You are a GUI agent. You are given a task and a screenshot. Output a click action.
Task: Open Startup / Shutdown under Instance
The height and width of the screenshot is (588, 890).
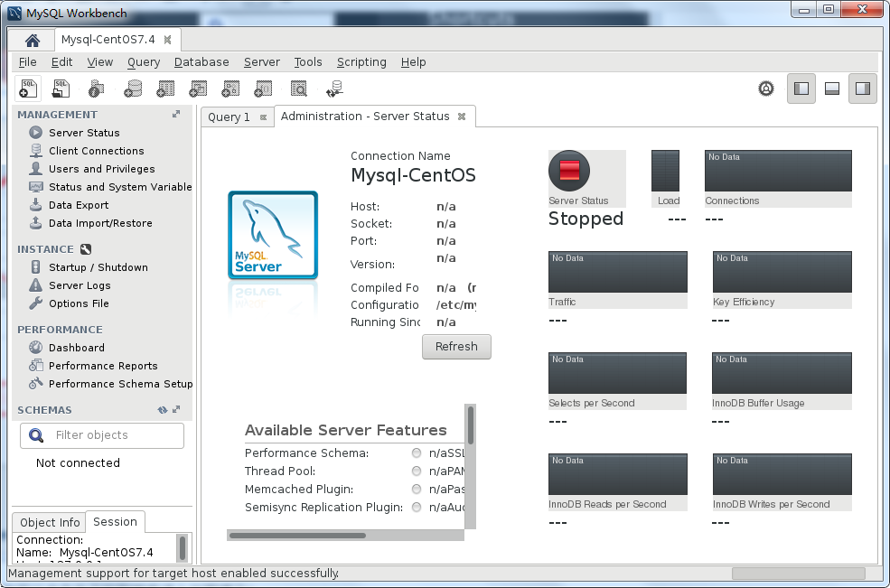(x=88, y=267)
